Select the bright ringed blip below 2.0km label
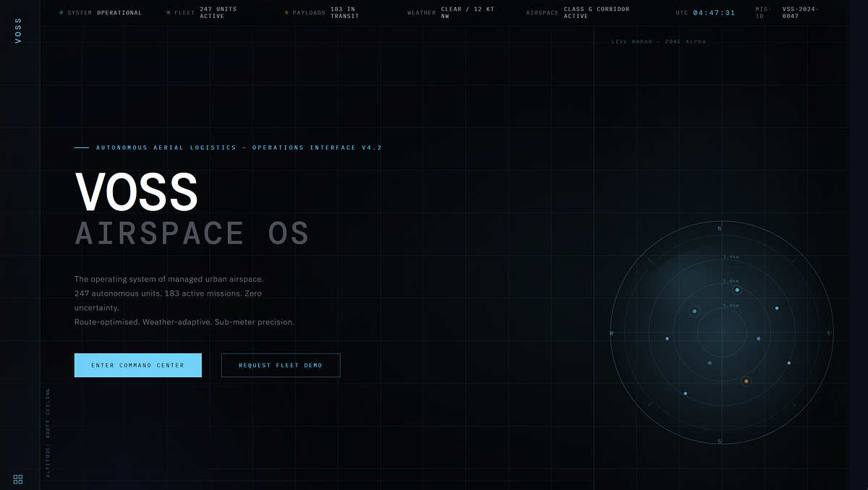This screenshot has width=868, height=490. click(737, 290)
